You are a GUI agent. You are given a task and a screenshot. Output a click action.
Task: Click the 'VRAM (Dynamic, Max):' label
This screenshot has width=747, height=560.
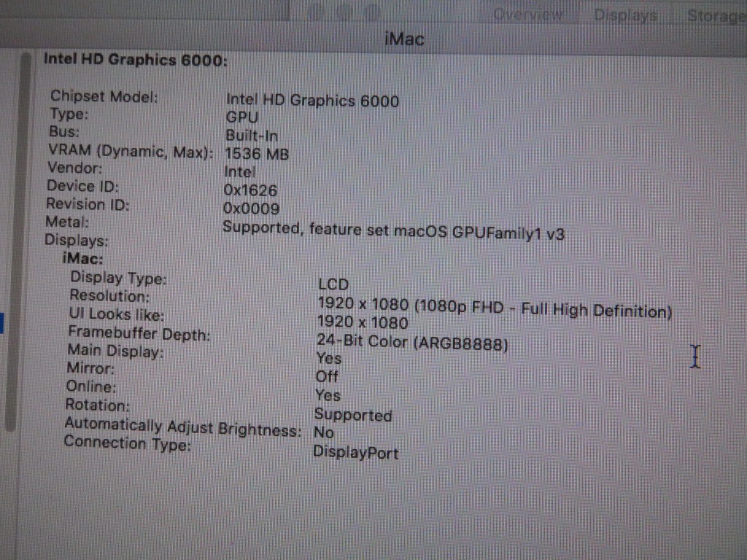131,152
